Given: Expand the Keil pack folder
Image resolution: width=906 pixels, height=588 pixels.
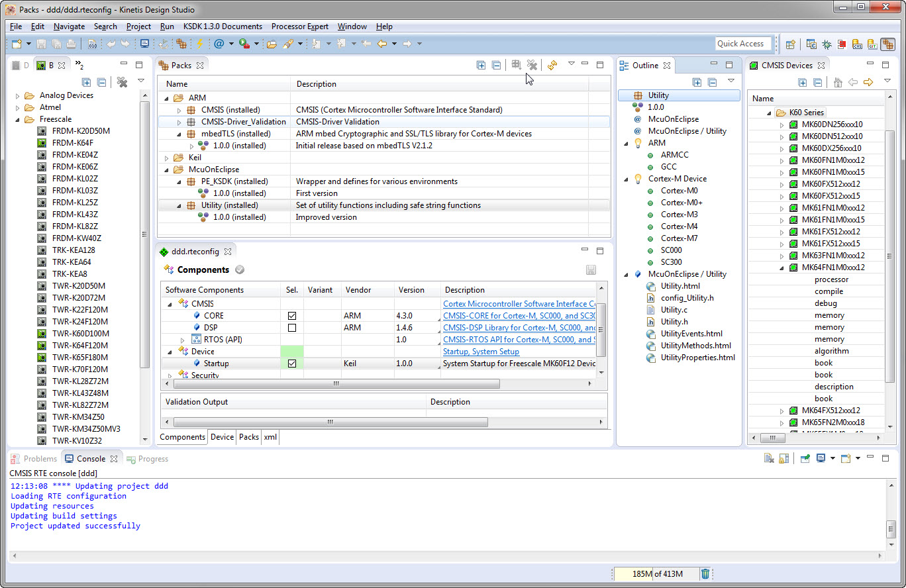Looking at the screenshot, I should pos(167,158).
